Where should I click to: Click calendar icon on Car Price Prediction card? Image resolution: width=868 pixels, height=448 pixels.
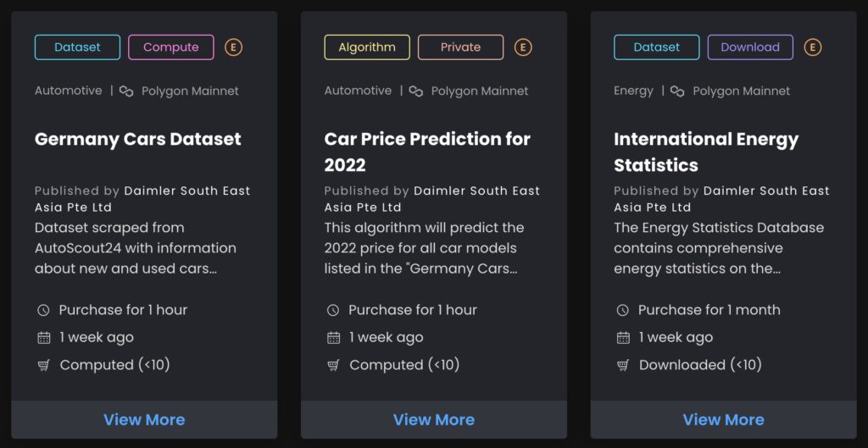pos(333,338)
